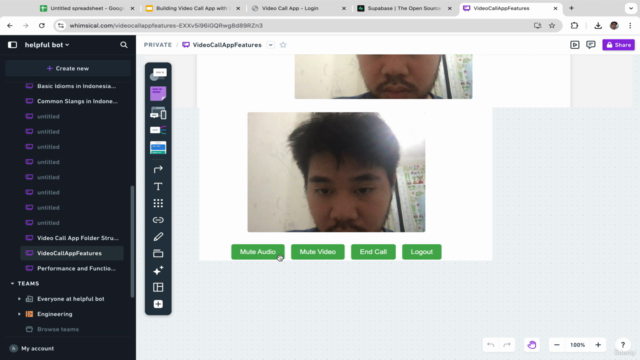The width and height of the screenshot is (640, 360).
Task: Select the table layout tool
Action: [158, 287]
